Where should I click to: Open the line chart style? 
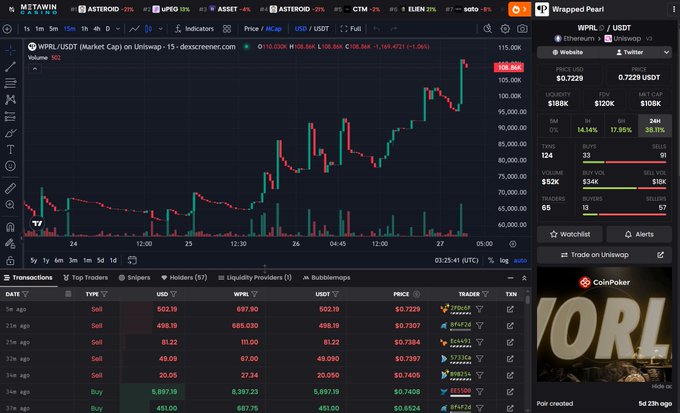point(134,29)
